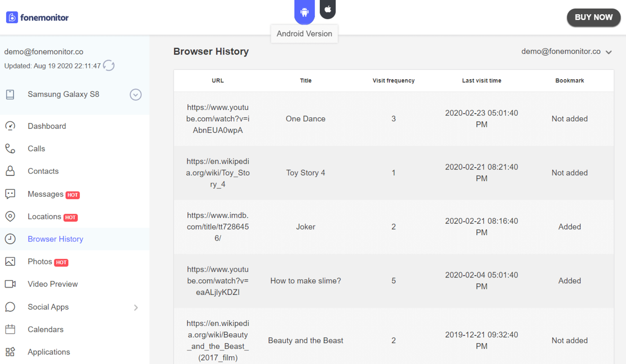Image resolution: width=626 pixels, height=364 pixels.
Task: Select the One Dance title cell
Action: coord(306,118)
